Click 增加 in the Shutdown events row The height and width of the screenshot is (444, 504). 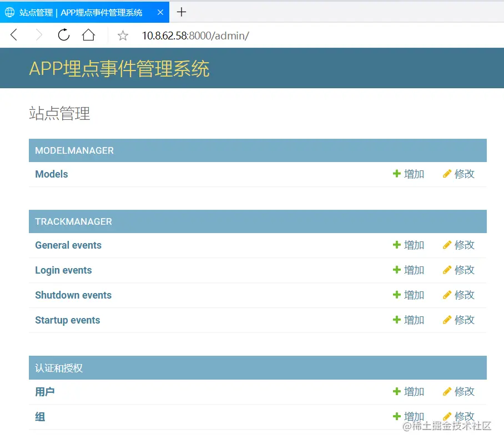click(409, 295)
